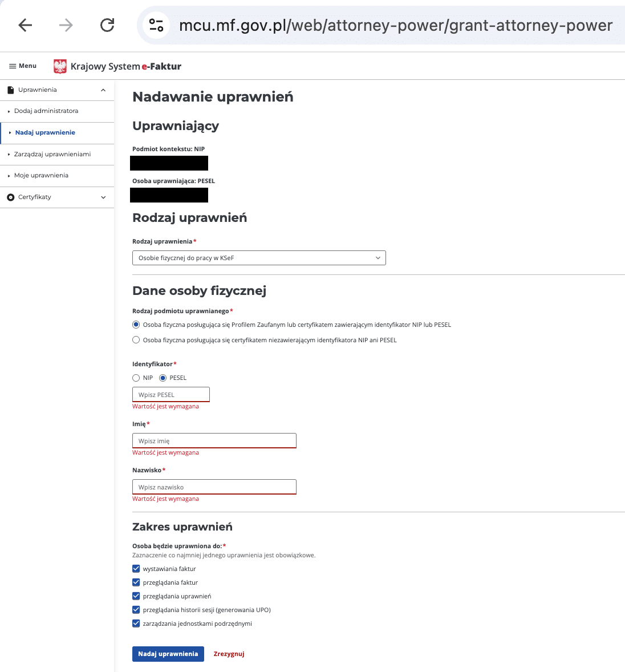
Task: Click the Uprawnienia document icon
Action: click(x=10, y=90)
